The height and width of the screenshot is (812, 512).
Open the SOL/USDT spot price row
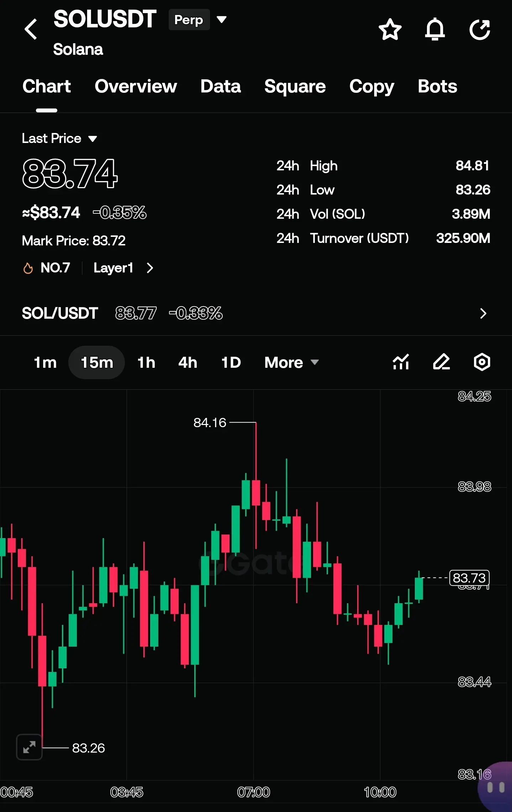(256, 313)
